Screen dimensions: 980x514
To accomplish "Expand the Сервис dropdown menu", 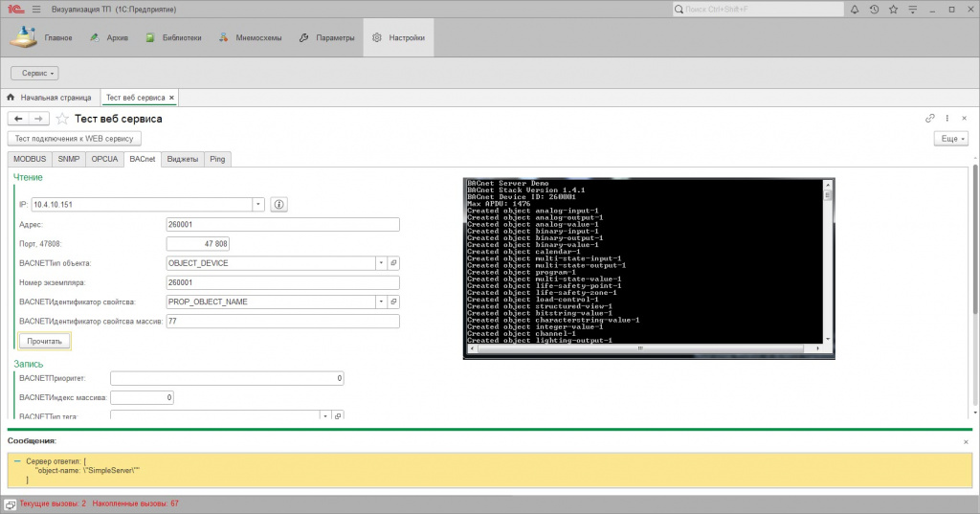I will point(34,73).
